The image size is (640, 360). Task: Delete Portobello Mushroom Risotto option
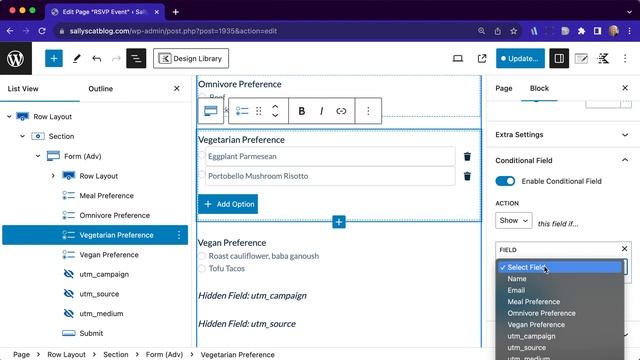tap(467, 176)
